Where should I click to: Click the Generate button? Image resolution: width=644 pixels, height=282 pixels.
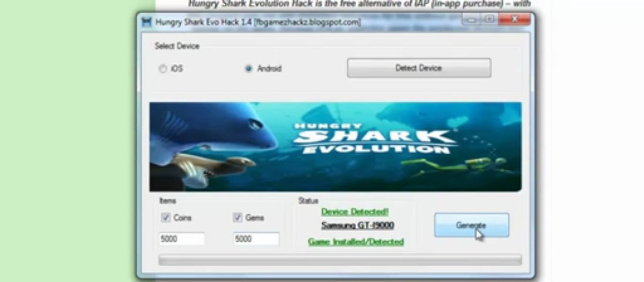(472, 225)
